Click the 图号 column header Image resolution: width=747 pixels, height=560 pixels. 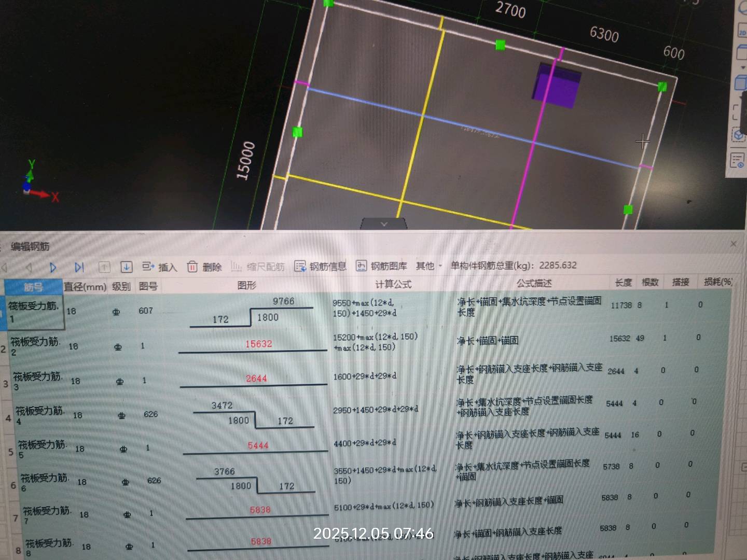pos(148,286)
